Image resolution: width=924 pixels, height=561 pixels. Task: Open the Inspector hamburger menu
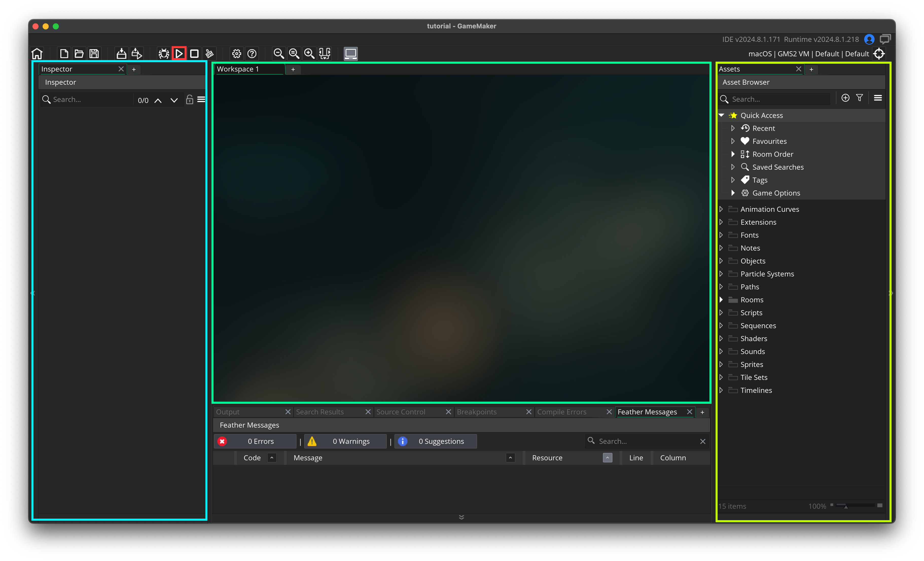click(x=201, y=99)
